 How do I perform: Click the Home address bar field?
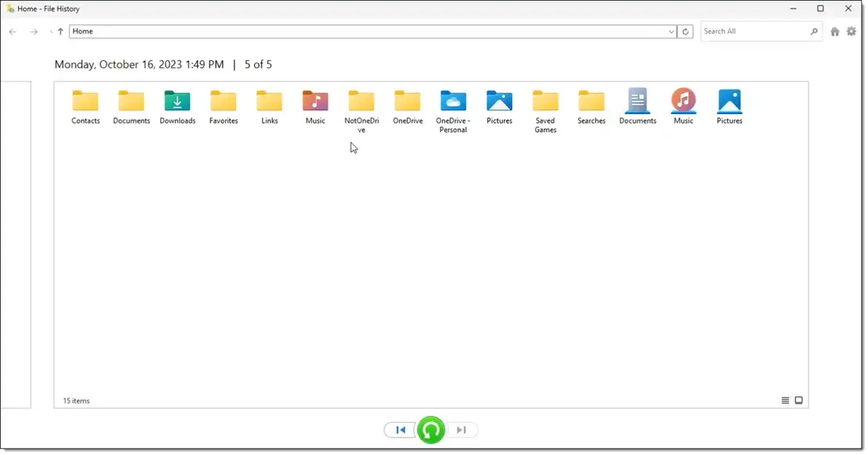pyautogui.click(x=368, y=31)
